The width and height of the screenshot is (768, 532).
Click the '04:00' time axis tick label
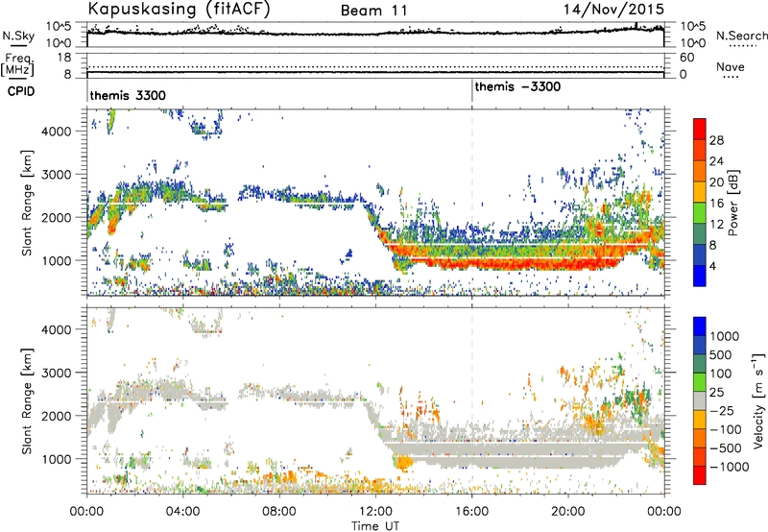point(183,512)
